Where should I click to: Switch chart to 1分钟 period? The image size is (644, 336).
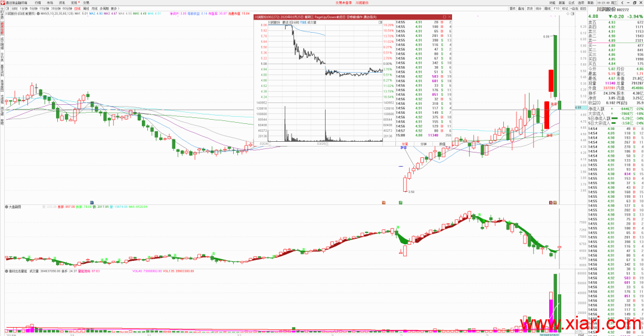click(x=24, y=8)
